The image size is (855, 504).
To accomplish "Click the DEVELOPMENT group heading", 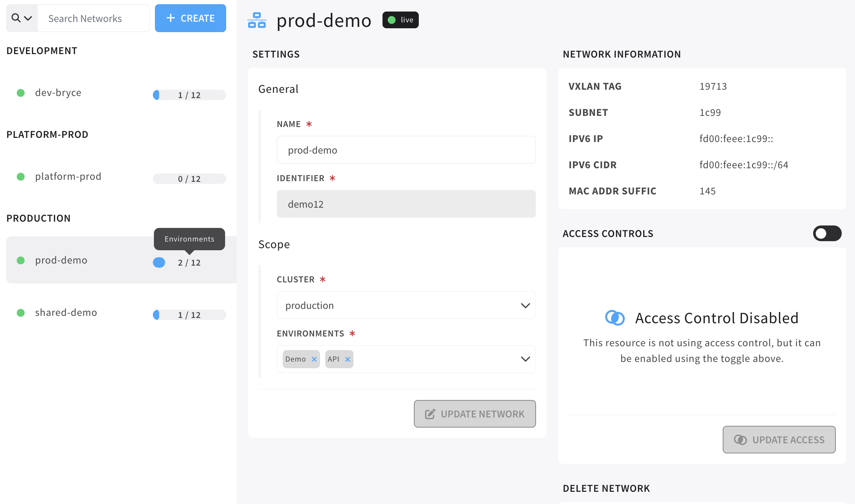I will click(42, 51).
